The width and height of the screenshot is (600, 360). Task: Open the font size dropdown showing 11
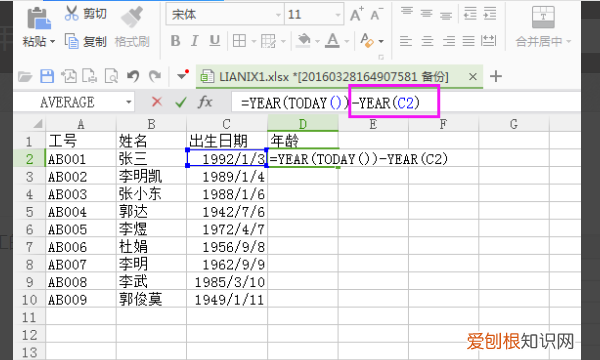click(338, 15)
